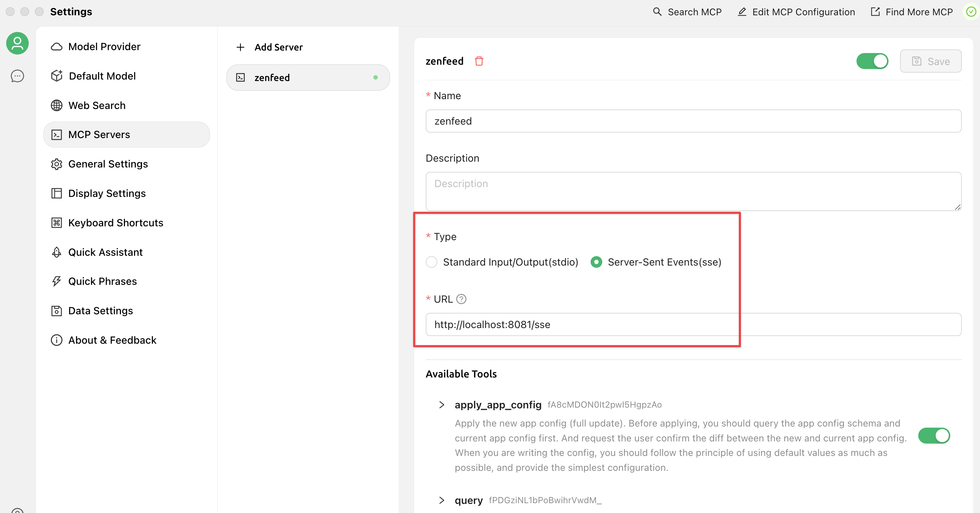Viewport: 980px width, 513px height.
Task: Click the Save button
Action: click(x=930, y=61)
